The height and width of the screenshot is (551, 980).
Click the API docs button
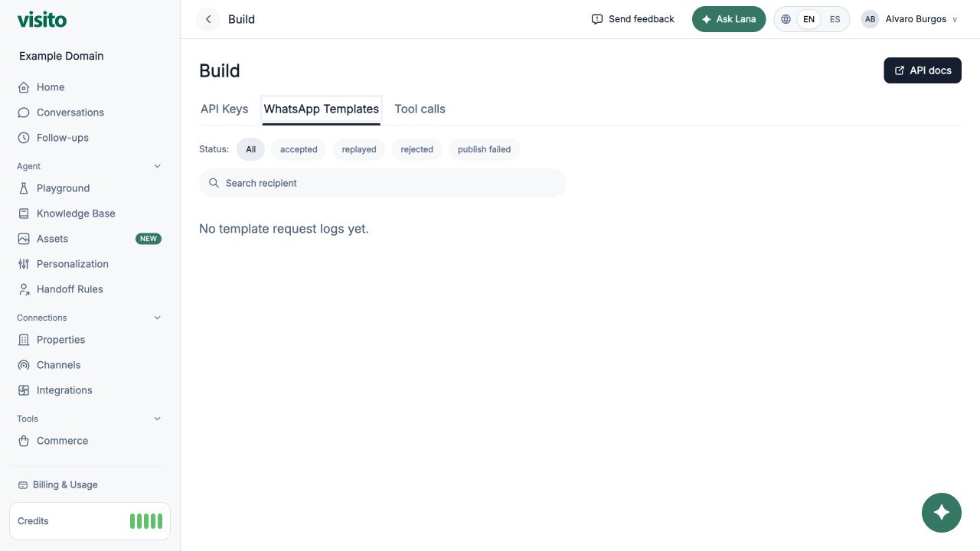tap(923, 70)
